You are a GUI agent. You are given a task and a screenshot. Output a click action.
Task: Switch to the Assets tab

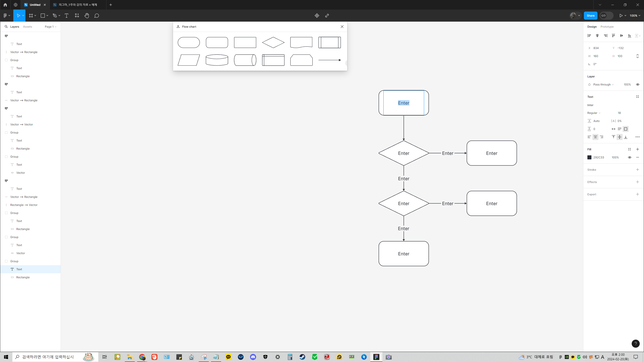(27, 27)
